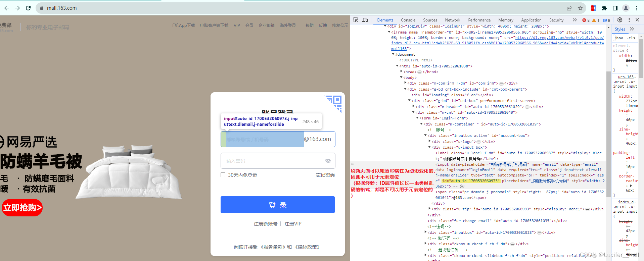Collapse the body element node
The width and height of the screenshot is (644, 261).
(x=401, y=77)
